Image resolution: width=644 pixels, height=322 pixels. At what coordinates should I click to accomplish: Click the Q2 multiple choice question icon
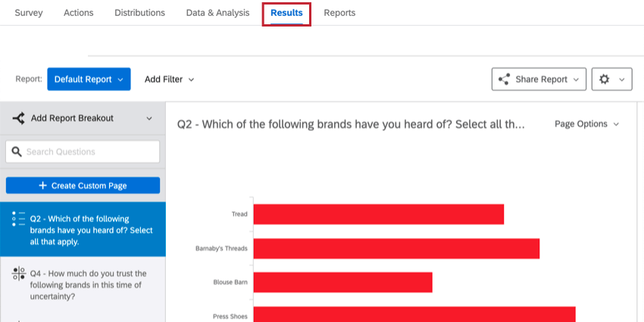(19, 219)
